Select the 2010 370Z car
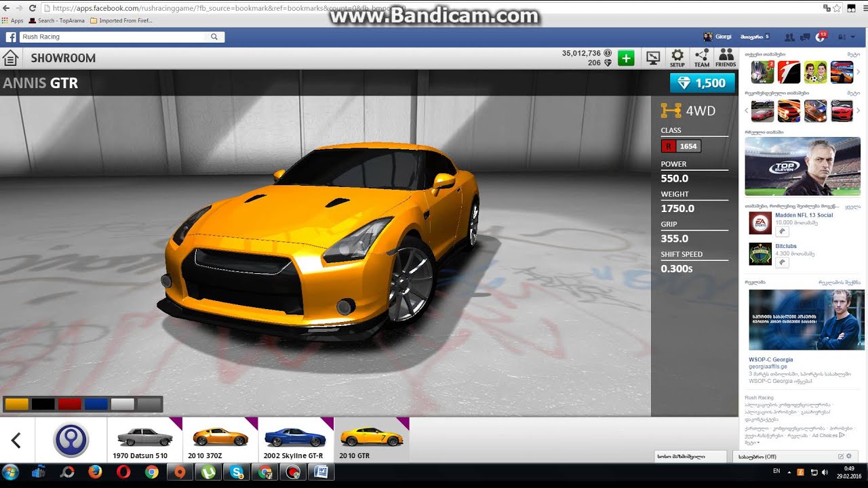Screen dimensions: 868x488 [220, 440]
